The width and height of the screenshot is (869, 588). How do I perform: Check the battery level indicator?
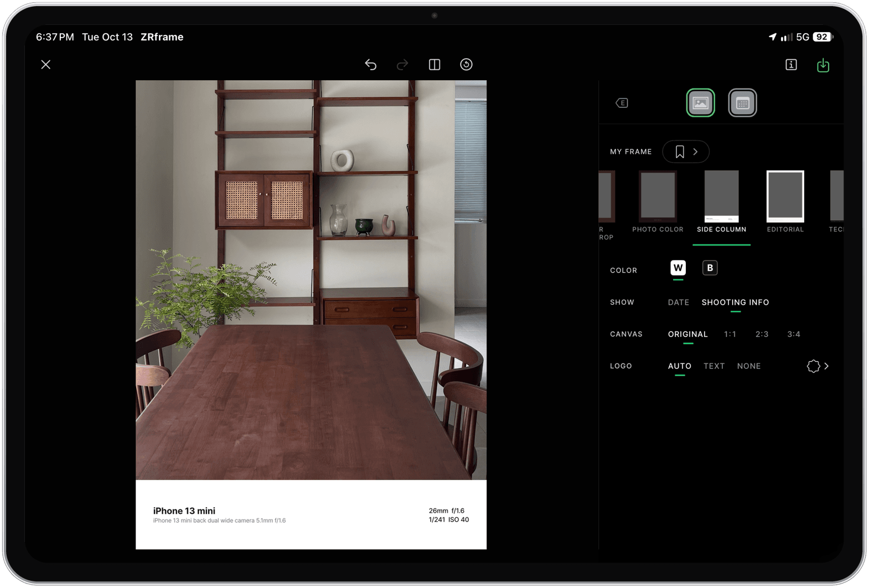(823, 37)
